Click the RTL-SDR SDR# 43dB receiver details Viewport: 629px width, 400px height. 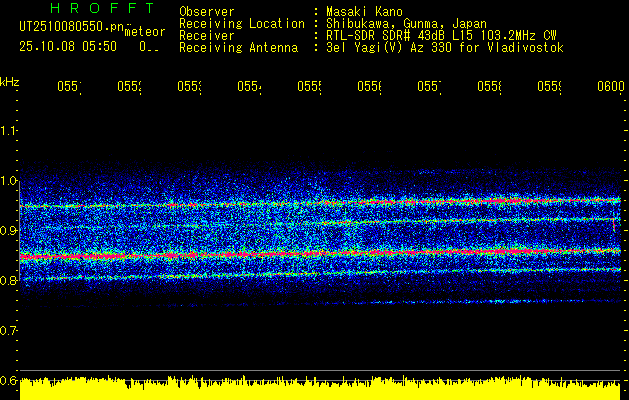click(x=441, y=36)
